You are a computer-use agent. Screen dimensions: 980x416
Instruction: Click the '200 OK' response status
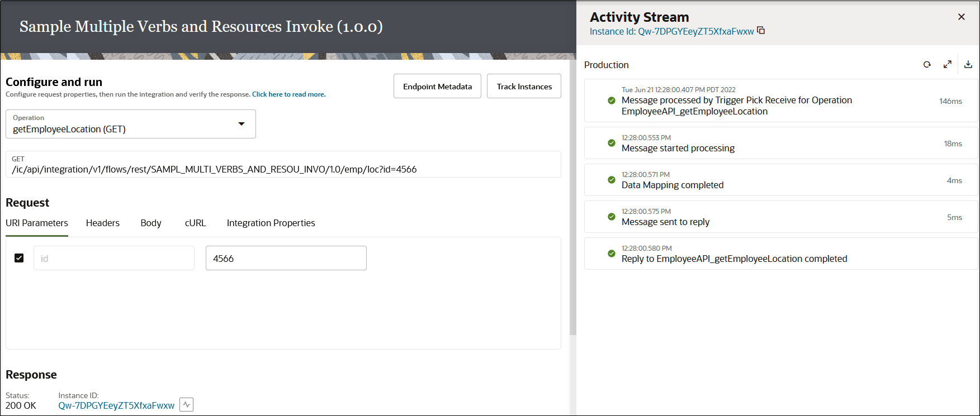tap(21, 405)
